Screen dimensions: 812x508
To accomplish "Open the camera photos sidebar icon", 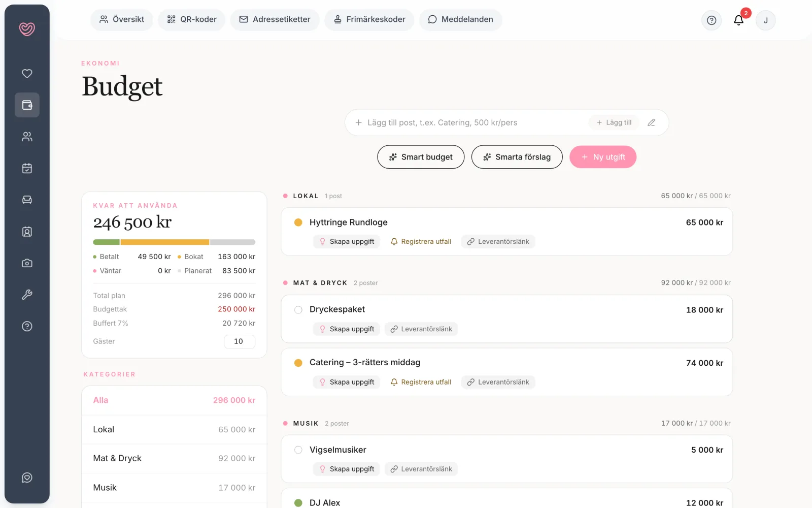I will coord(27,263).
